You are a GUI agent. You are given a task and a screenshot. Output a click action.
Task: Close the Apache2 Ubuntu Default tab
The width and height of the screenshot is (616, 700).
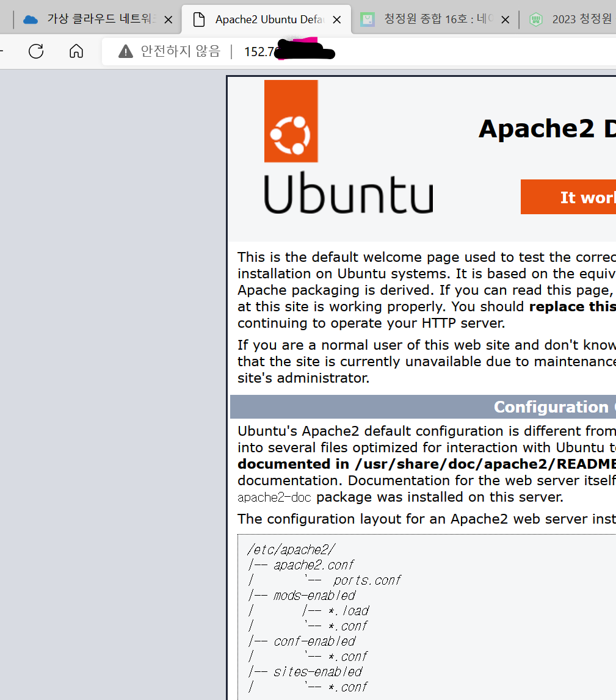(x=337, y=20)
